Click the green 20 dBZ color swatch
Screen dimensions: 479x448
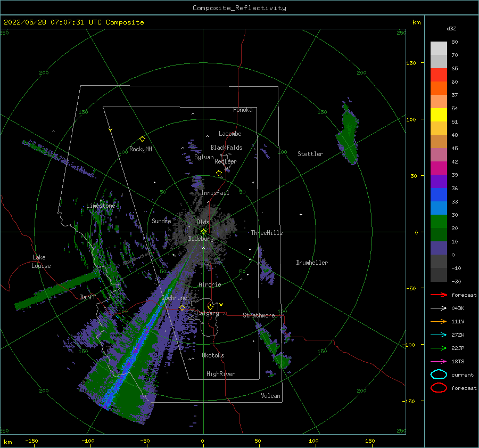[439, 221]
